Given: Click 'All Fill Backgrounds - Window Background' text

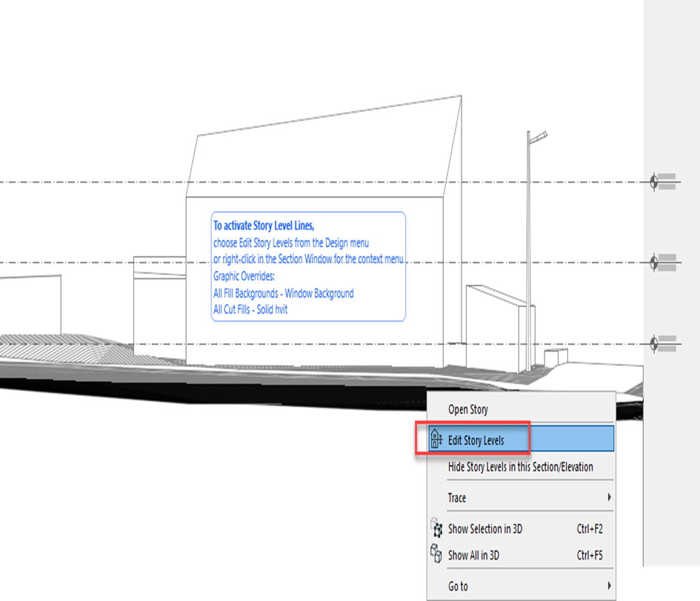Looking at the screenshot, I should coord(284,293).
